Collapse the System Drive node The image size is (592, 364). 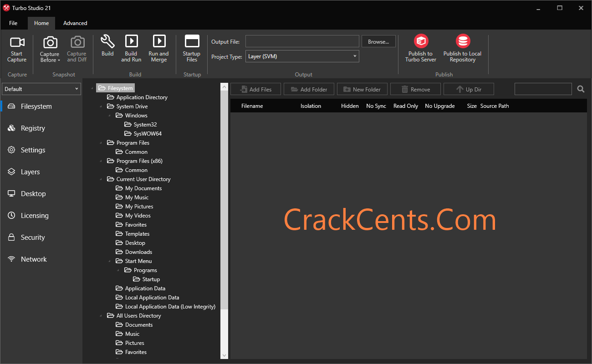tap(101, 106)
